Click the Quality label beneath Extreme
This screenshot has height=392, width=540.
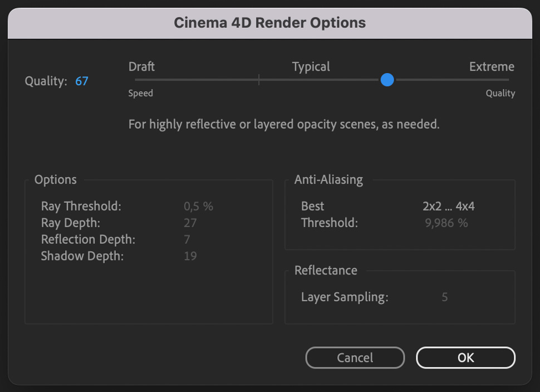click(500, 94)
